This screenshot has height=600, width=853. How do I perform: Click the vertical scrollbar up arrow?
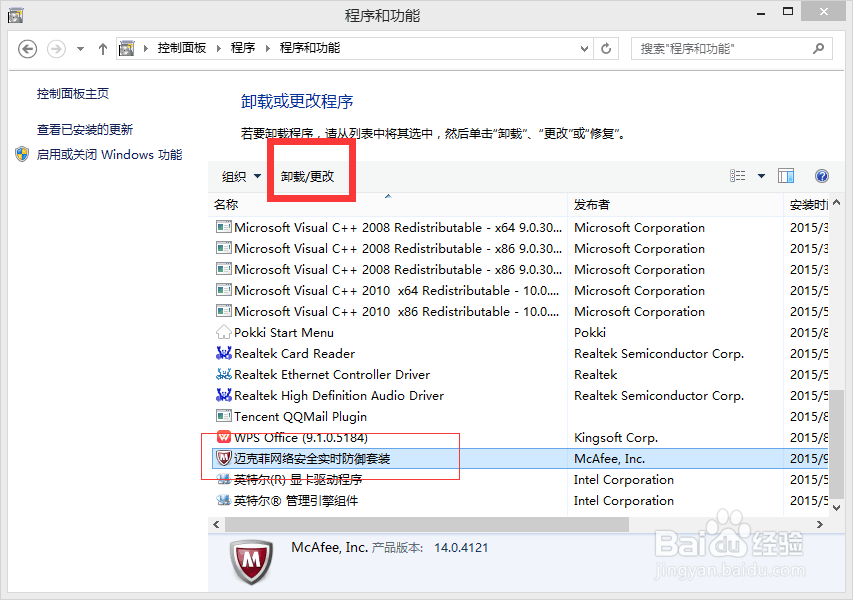click(x=836, y=203)
